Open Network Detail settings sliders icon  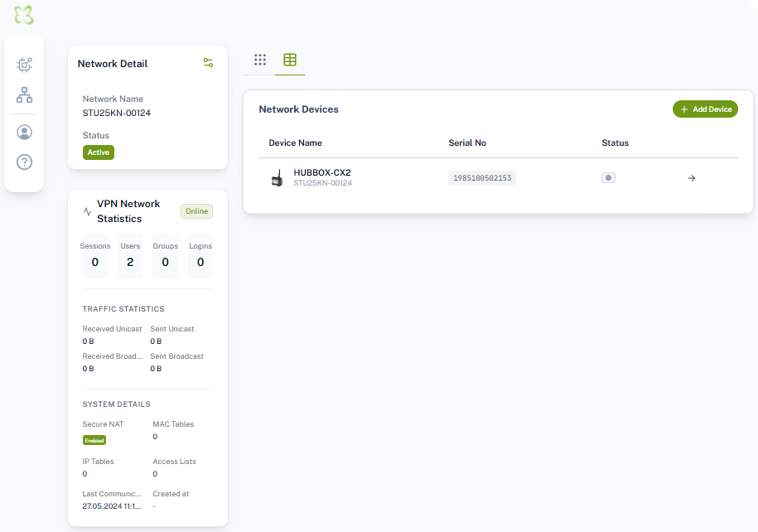[x=209, y=63]
